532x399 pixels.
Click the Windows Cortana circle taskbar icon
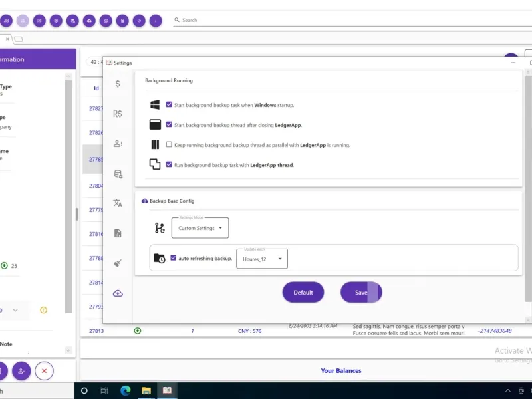click(x=84, y=390)
